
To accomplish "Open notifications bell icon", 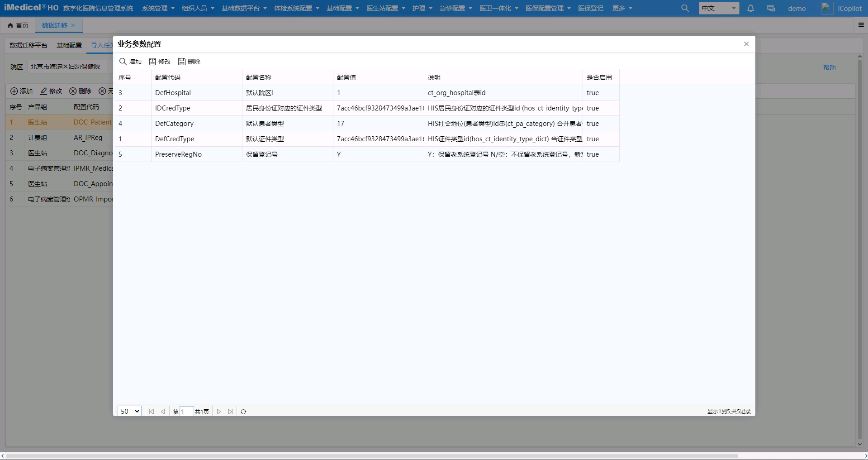I will [751, 8].
